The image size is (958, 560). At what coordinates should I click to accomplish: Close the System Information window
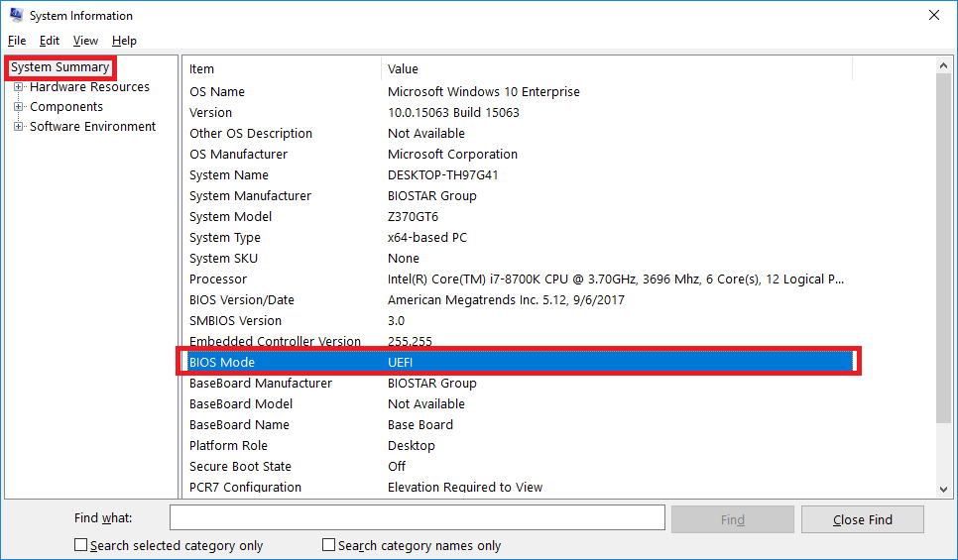tap(933, 15)
